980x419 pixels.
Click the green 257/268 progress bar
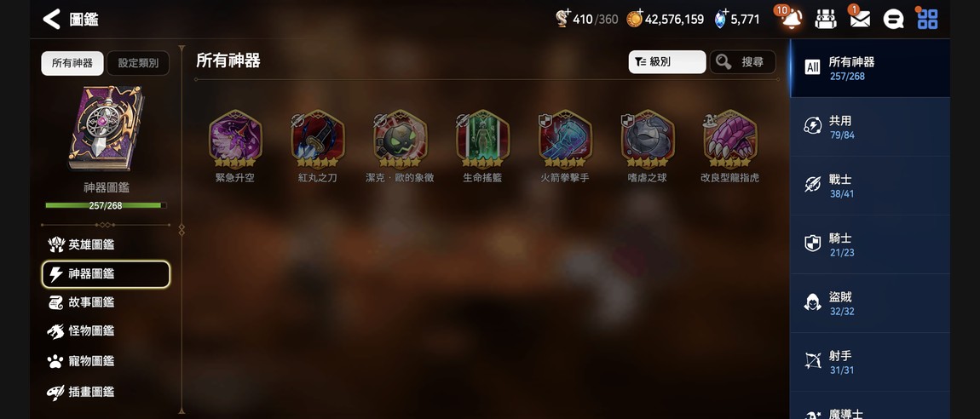point(106,205)
